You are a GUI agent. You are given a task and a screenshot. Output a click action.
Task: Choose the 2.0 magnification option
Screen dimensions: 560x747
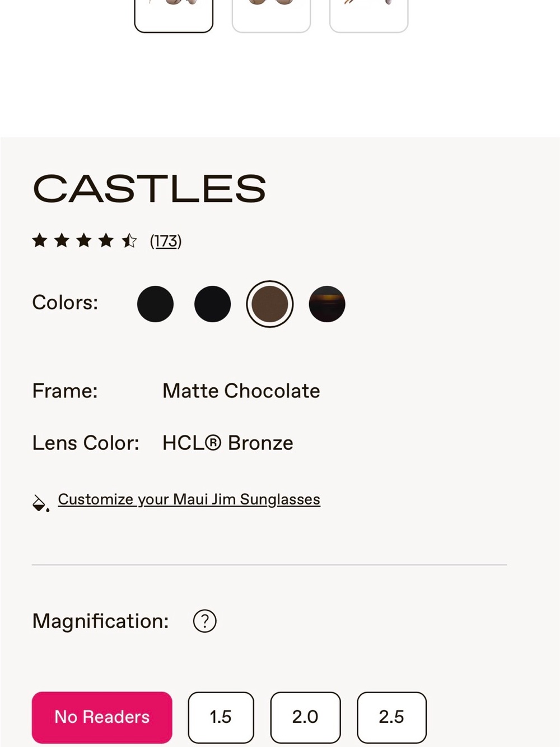click(x=305, y=717)
